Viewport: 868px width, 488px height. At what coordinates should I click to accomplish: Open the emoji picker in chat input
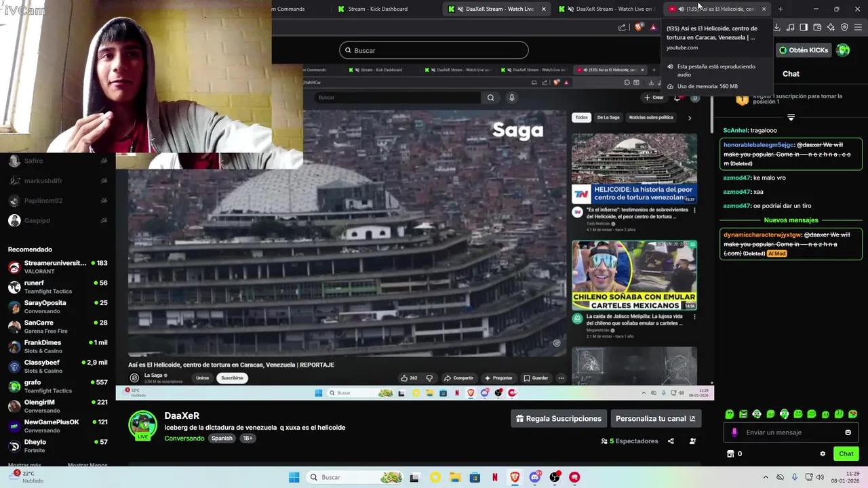[848, 432]
